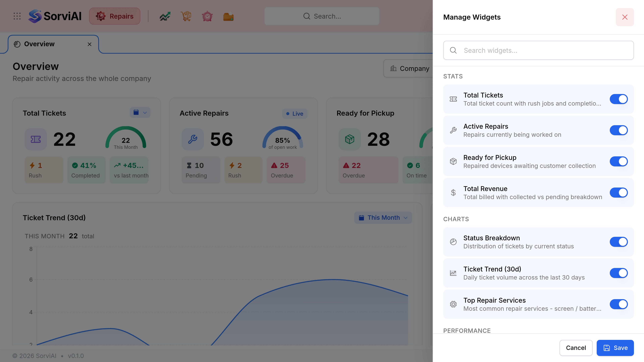
Task: Turn off the Top Repair Services widget
Action: click(x=619, y=304)
